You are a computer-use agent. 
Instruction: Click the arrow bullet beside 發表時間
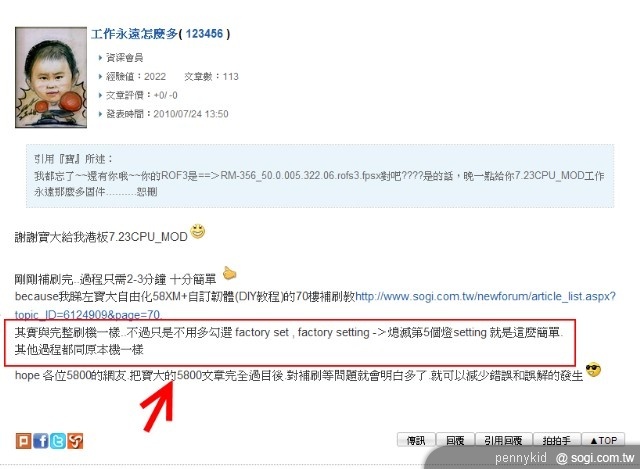point(100,114)
